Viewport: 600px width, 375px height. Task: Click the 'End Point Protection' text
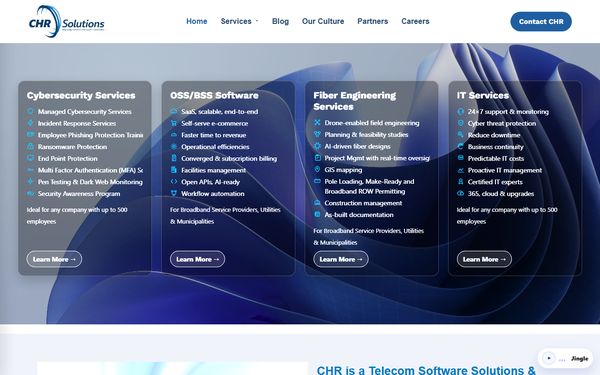point(68,158)
